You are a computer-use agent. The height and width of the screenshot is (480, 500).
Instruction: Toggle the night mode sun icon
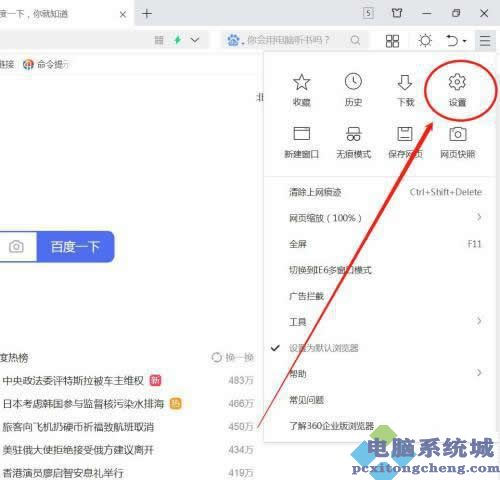tap(425, 41)
